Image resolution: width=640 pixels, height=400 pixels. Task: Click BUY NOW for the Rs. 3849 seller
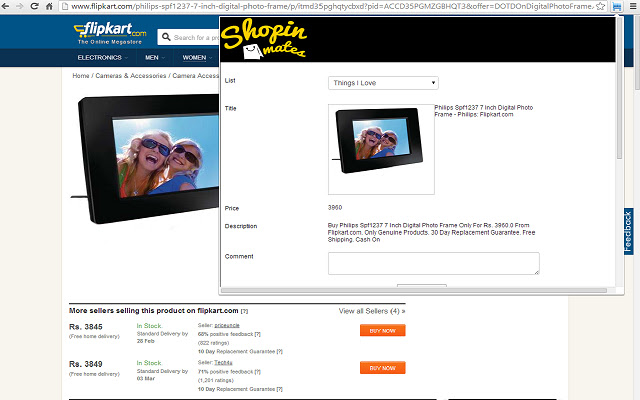382,368
